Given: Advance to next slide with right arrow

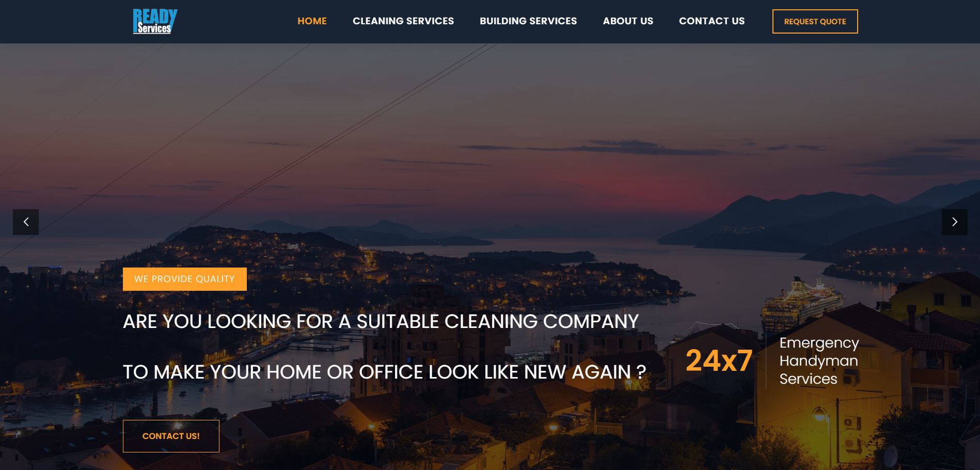Looking at the screenshot, I should coord(954,222).
